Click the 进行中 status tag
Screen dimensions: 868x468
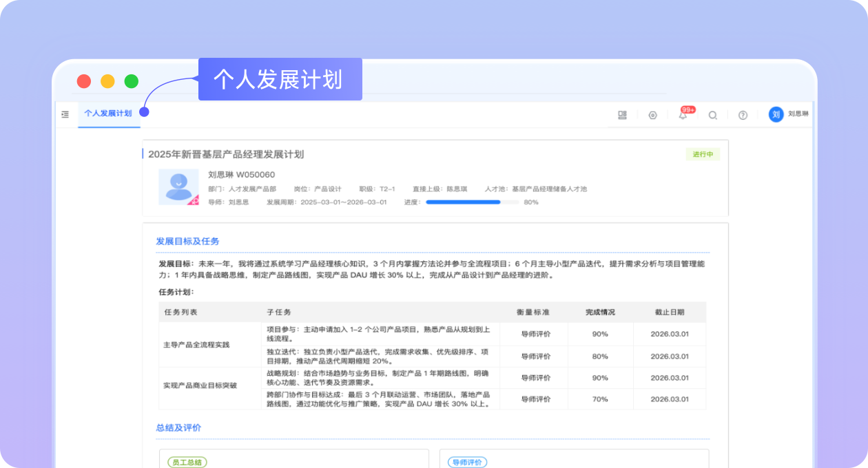703,154
